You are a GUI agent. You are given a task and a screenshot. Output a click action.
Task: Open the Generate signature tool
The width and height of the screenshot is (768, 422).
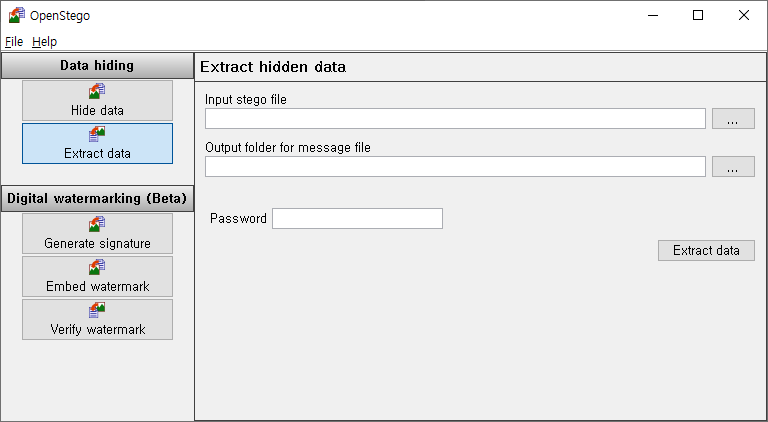click(x=97, y=233)
